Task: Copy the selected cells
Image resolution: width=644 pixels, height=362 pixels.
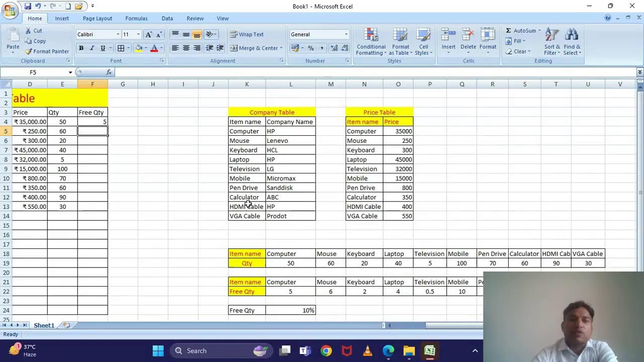Action: (35, 41)
